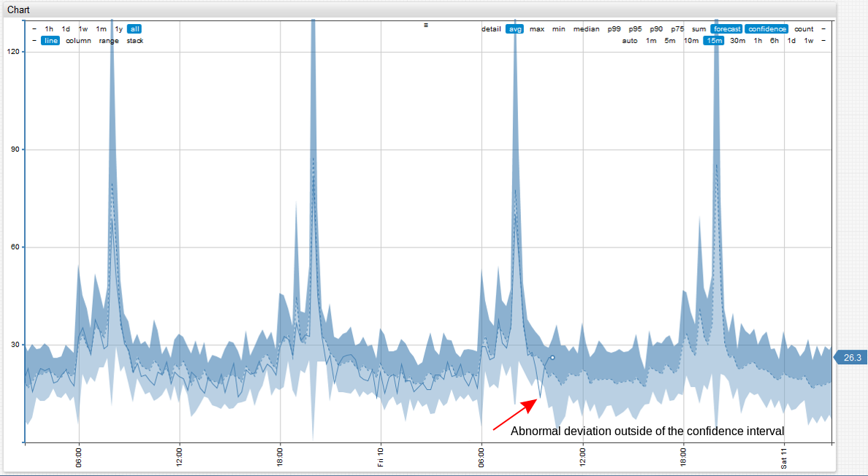Choose the range chart type
868x476 pixels.
click(x=109, y=41)
